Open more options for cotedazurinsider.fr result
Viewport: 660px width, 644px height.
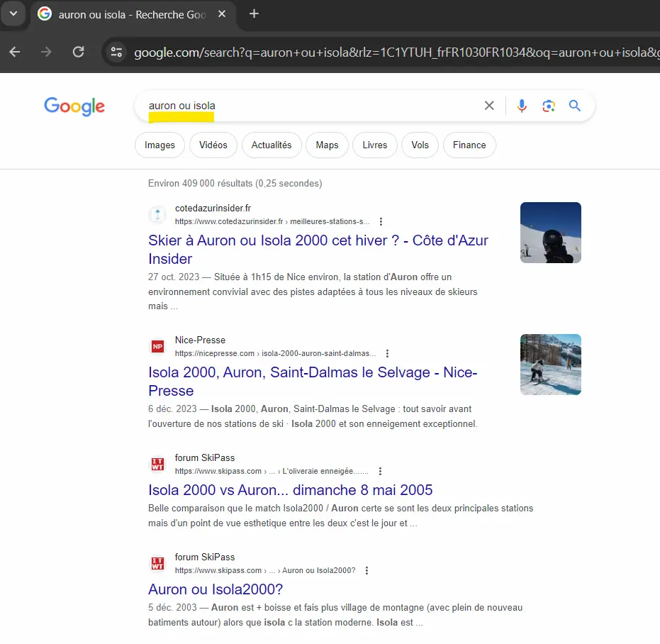tap(381, 221)
